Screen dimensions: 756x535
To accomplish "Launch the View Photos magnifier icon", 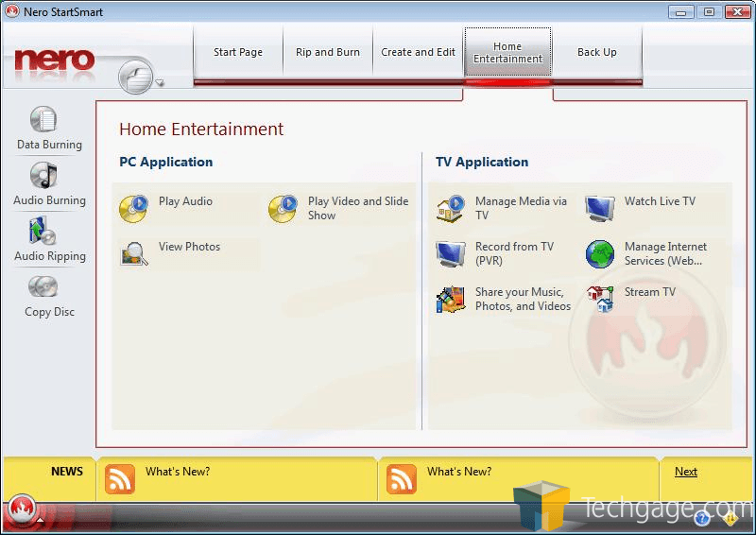I will click(134, 253).
